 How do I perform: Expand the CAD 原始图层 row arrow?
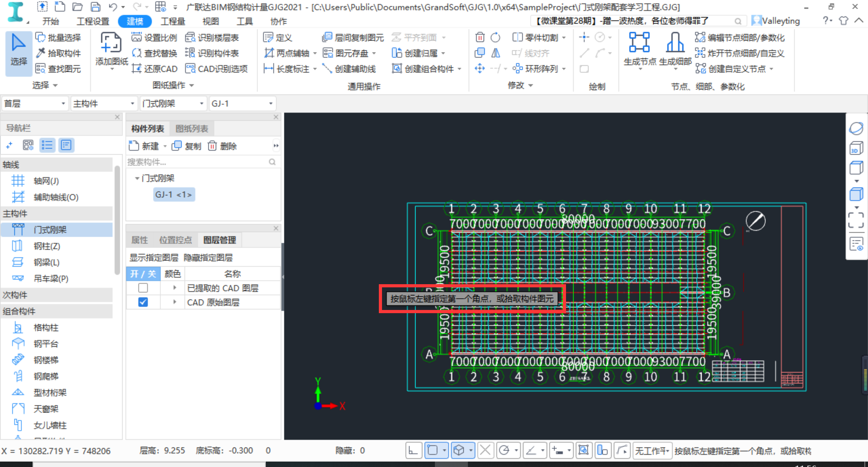175,302
